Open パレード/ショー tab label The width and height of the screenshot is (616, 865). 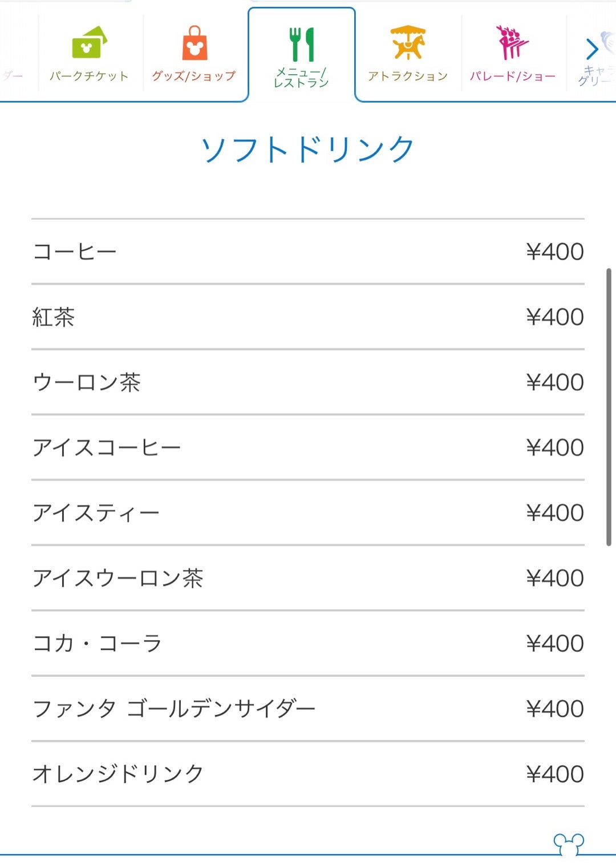coord(512,76)
